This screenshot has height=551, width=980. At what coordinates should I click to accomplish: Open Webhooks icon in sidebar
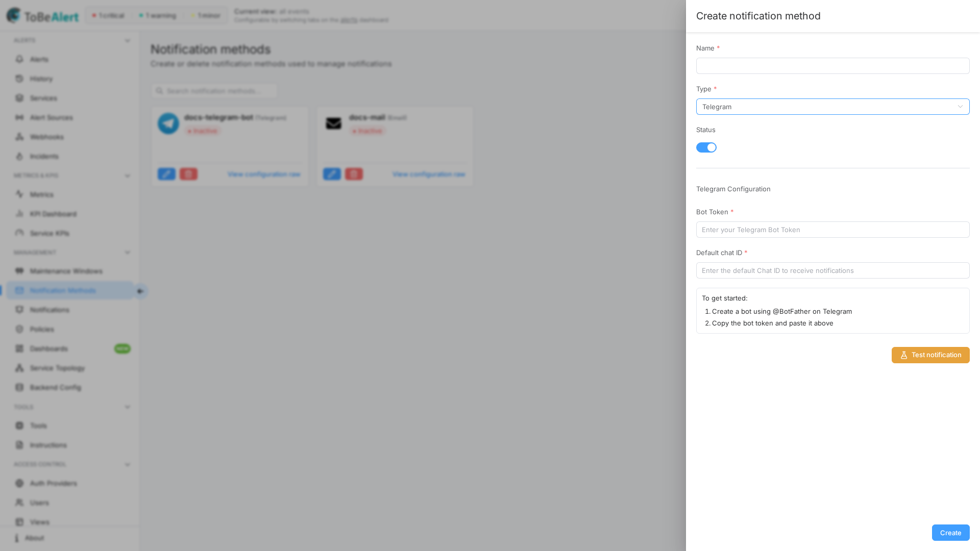[x=19, y=137]
